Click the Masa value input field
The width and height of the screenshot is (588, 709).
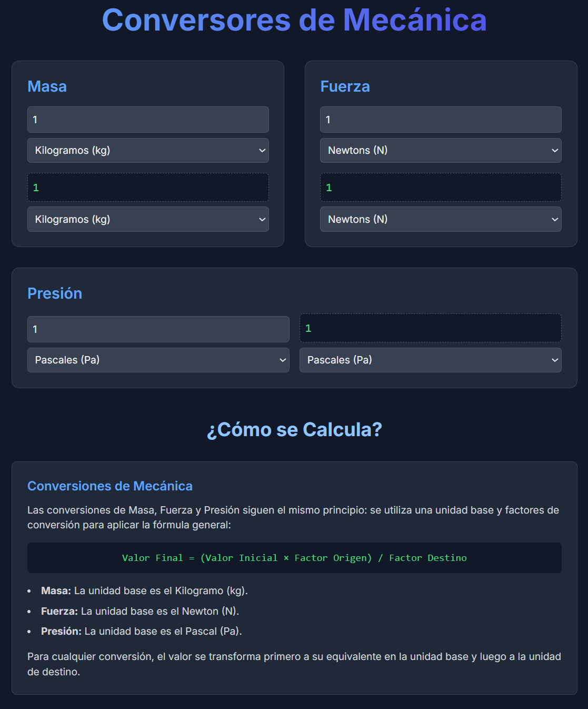[x=148, y=120]
